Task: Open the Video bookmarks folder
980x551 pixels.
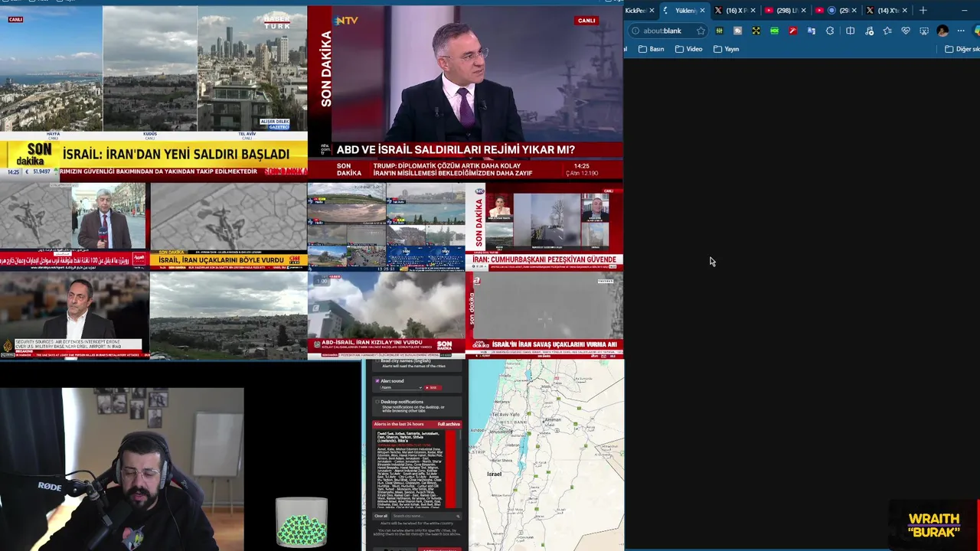Action: tap(688, 49)
